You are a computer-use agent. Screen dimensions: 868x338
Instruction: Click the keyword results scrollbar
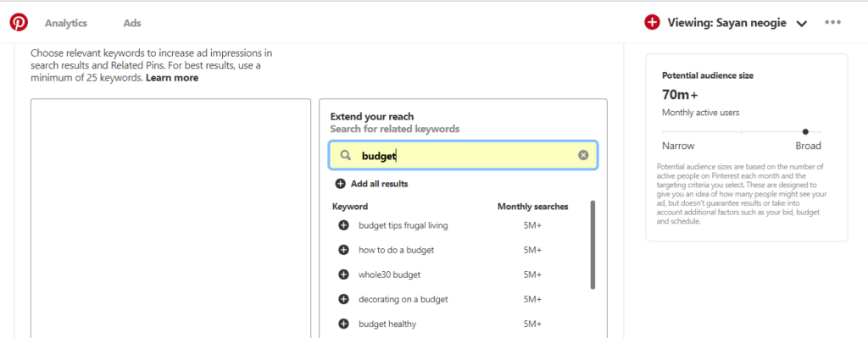[x=593, y=245]
